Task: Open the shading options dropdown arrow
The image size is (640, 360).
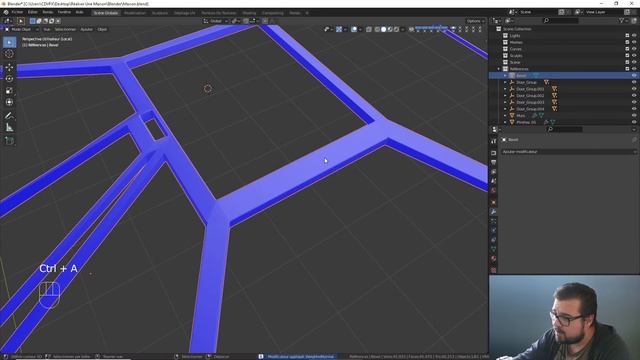Action: pyautogui.click(x=402, y=29)
